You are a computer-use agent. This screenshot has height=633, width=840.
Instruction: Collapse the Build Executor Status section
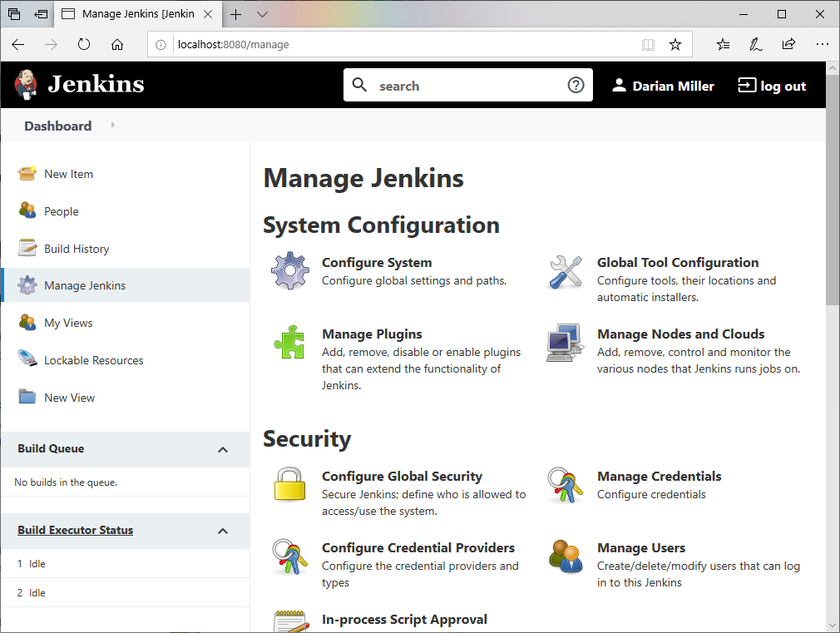[223, 530]
